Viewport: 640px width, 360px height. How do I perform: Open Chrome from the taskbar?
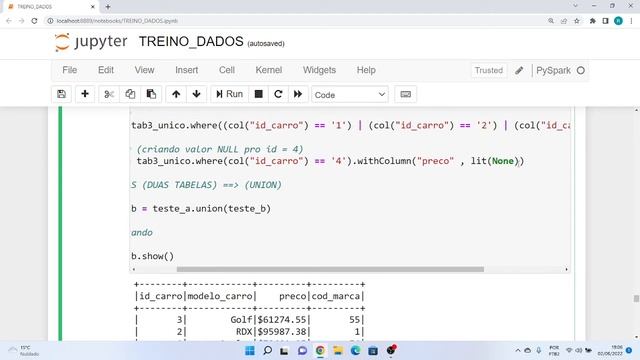(320, 351)
